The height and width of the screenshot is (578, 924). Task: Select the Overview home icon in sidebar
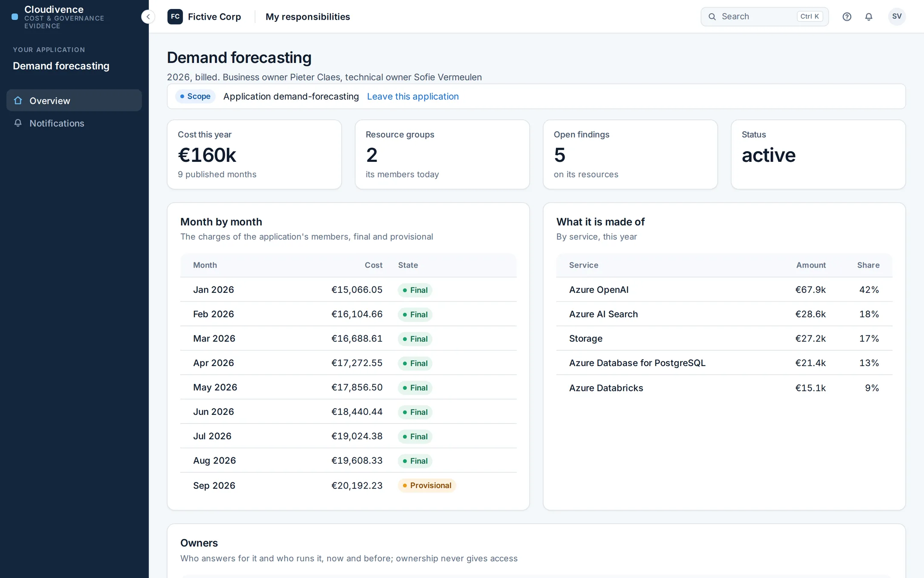[18, 101]
